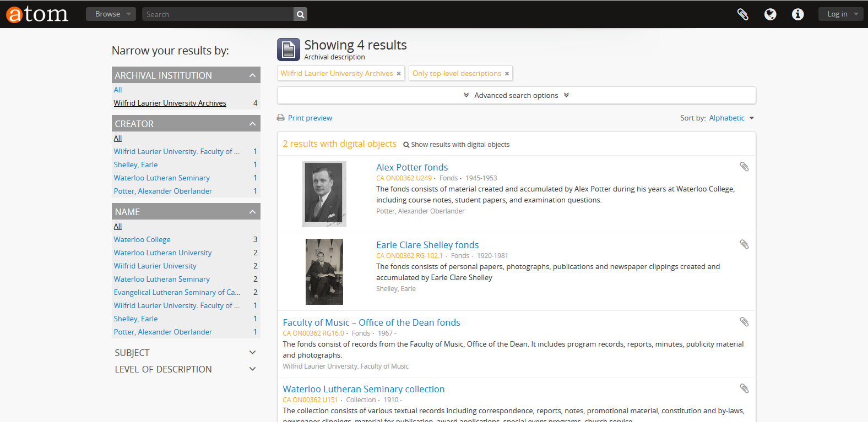Open the language globe menu
The width and height of the screenshot is (868, 422).
[x=770, y=14]
